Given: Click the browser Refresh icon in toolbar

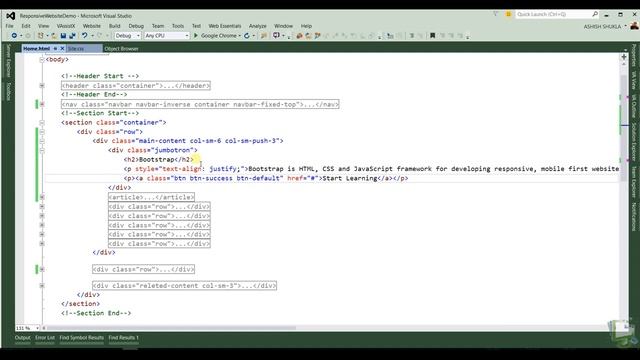Looking at the screenshot, I should pos(247,36).
